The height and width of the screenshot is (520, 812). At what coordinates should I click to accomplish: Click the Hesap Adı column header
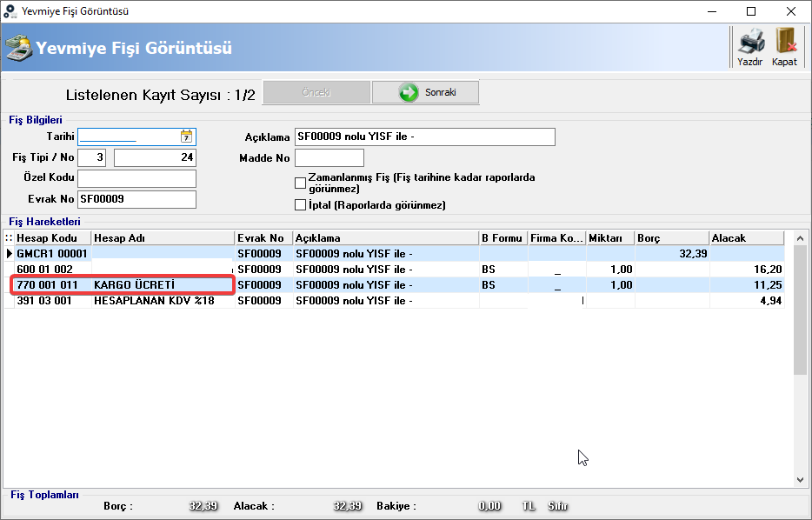click(x=163, y=238)
